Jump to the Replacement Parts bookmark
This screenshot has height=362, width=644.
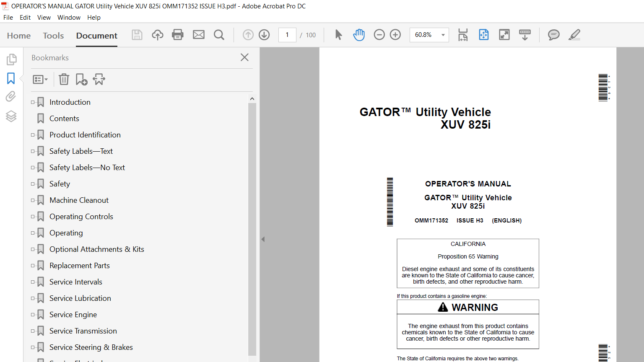pyautogui.click(x=80, y=265)
